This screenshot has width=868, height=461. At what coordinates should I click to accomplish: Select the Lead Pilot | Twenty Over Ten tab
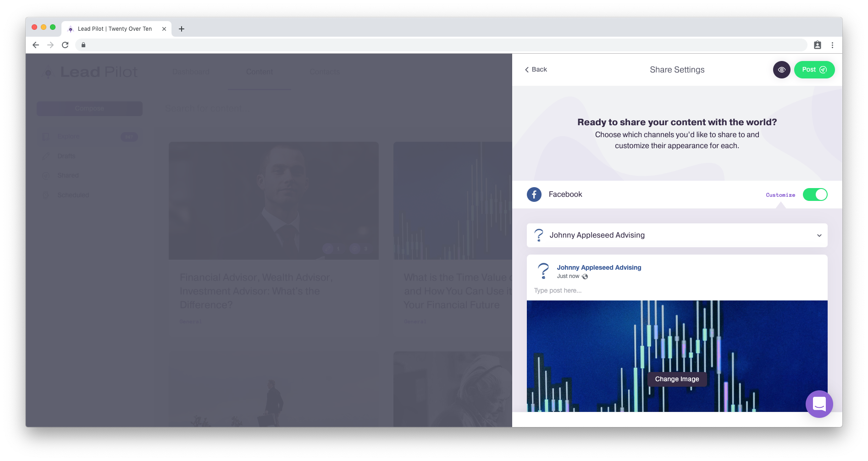pyautogui.click(x=116, y=28)
